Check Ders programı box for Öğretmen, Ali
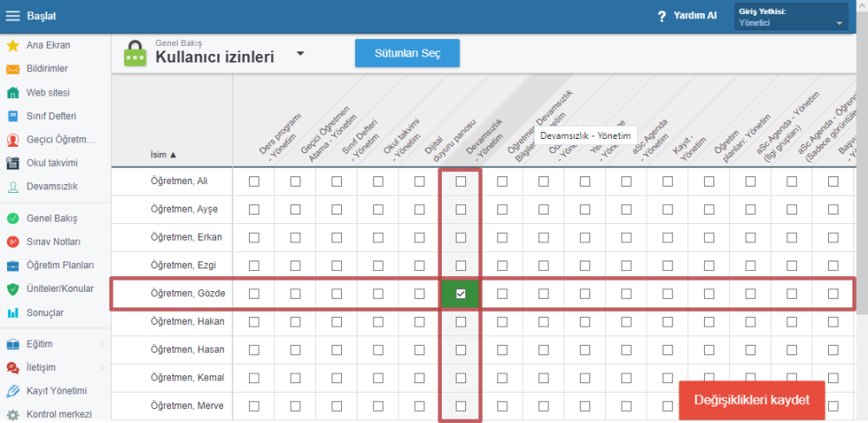868x423 pixels. pos(253,182)
